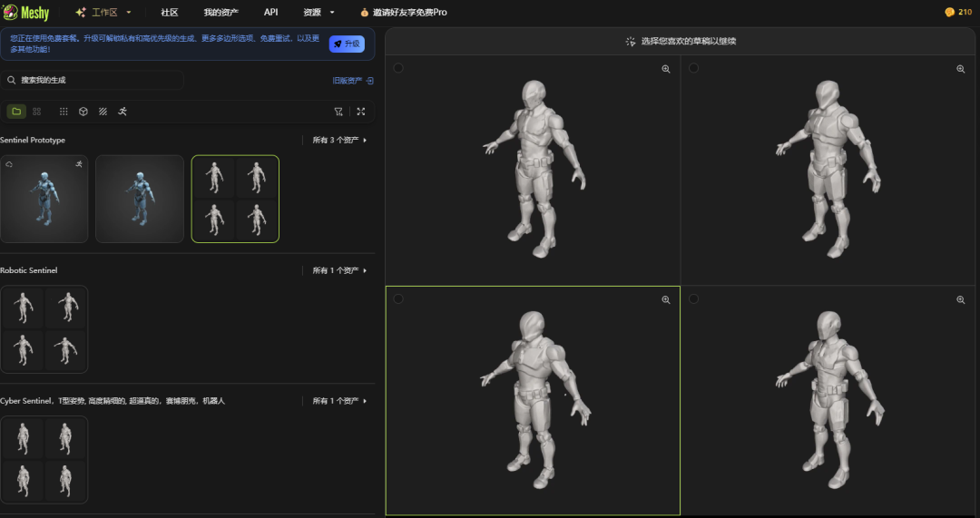Screen dimensions: 980x518
Task: Expand 所有 1 个资产 for Robotic Sentinel
Action: 339,270
